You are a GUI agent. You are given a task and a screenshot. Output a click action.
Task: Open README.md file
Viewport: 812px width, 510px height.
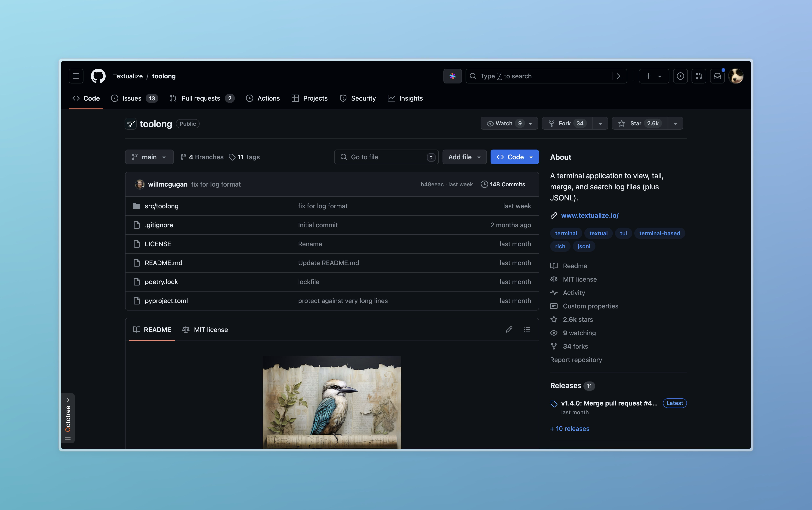click(x=164, y=263)
